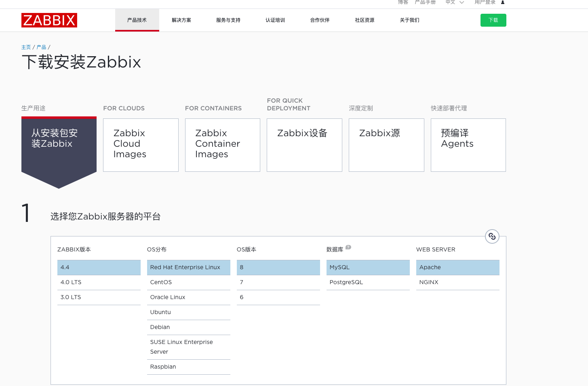The image size is (588, 386).
Task: Click the copy link icon
Action: coord(492,236)
